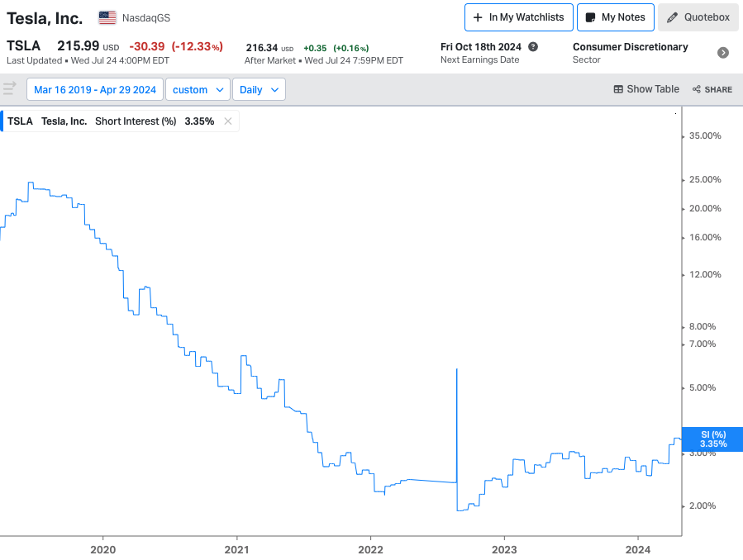Image resolution: width=743 pixels, height=560 pixels.
Task: Click the 35.00% y-axis label
Action: tap(705, 135)
